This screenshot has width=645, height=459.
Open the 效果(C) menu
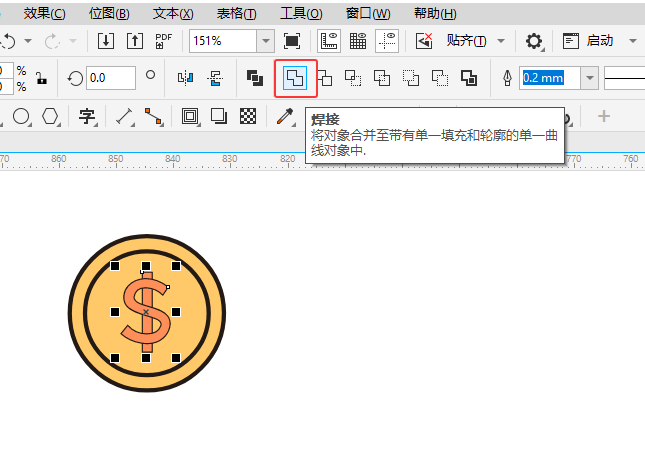(x=44, y=14)
